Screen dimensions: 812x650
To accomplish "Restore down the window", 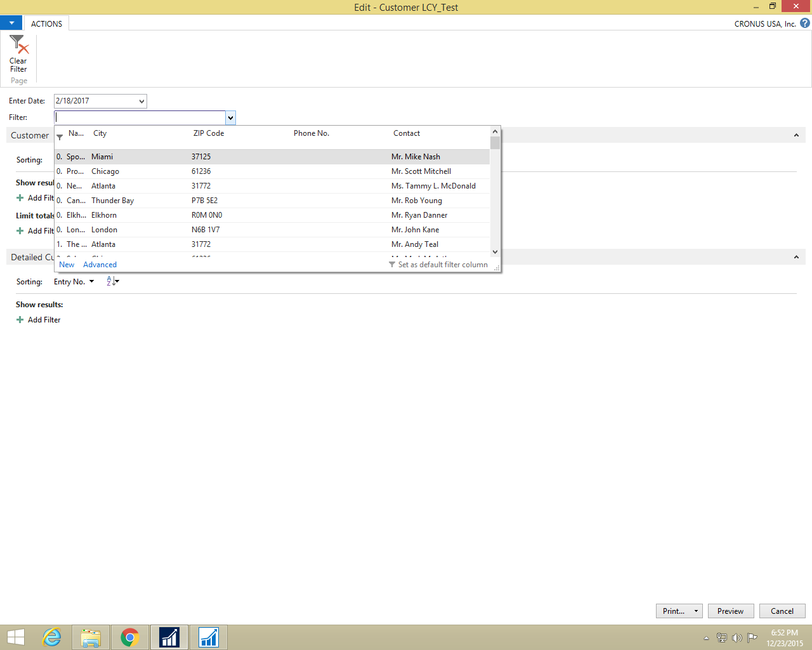I will tap(772, 6).
